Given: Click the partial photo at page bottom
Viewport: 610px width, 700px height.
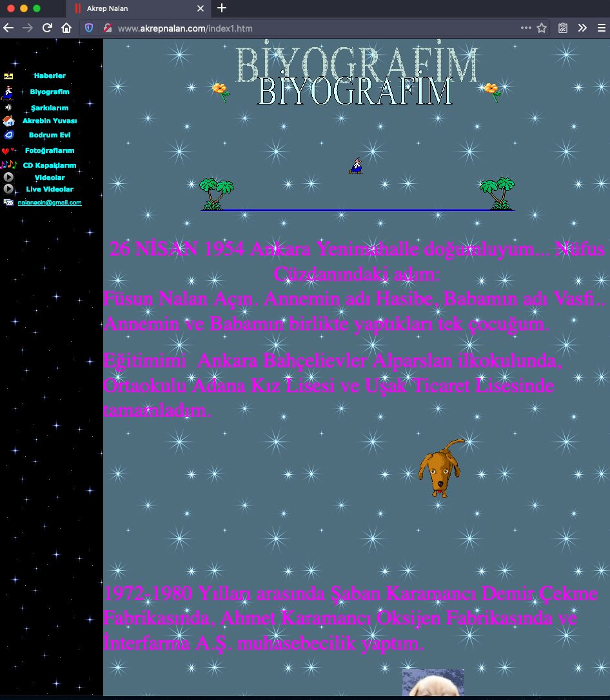Looking at the screenshot, I should click(433, 683).
